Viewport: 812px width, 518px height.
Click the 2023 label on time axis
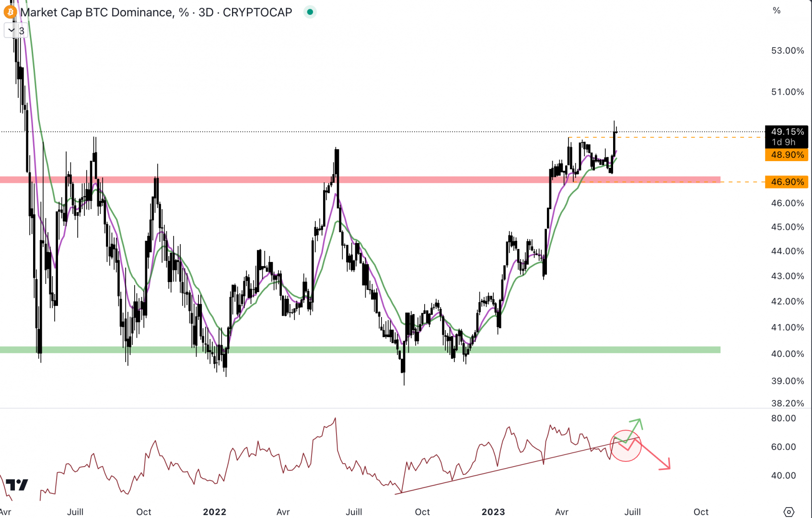click(x=493, y=512)
